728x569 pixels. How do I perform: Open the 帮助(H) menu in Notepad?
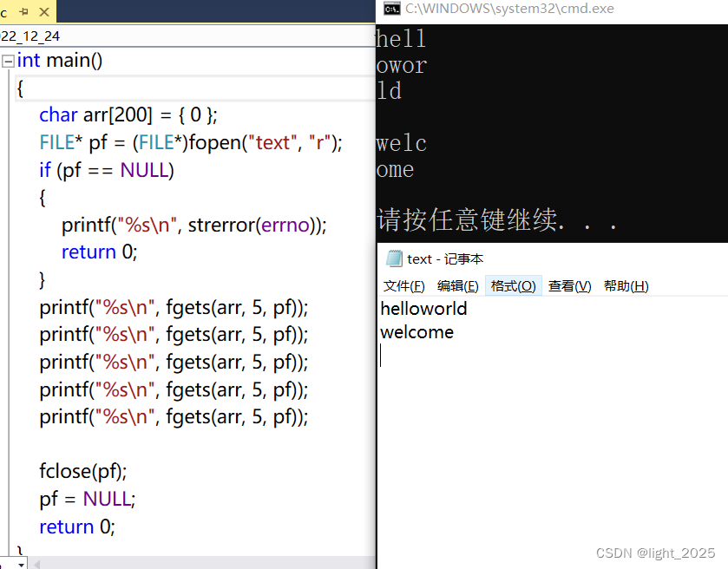[x=626, y=286]
